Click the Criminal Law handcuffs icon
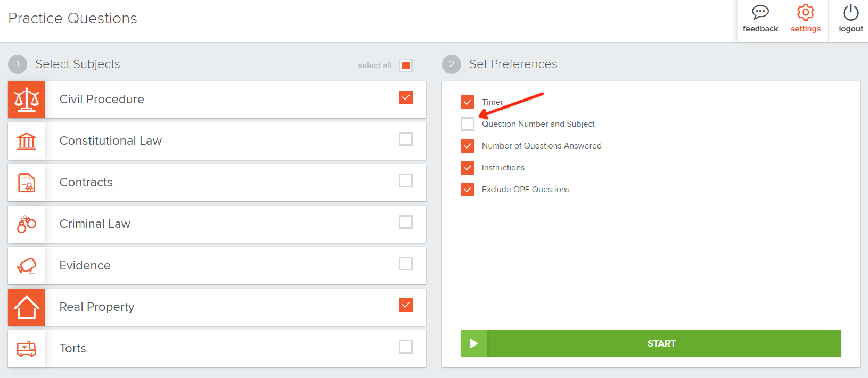The width and height of the screenshot is (868, 378). (27, 224)
